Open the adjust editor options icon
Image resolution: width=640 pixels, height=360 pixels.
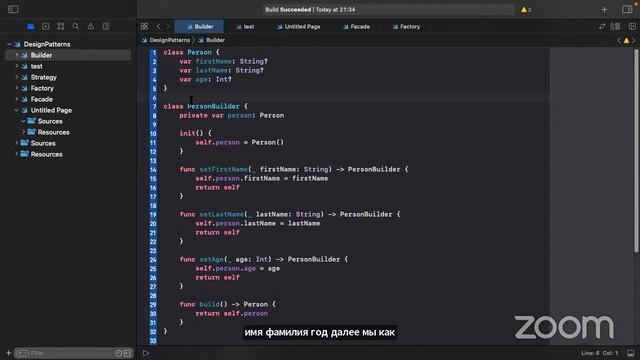pos(615,27)
